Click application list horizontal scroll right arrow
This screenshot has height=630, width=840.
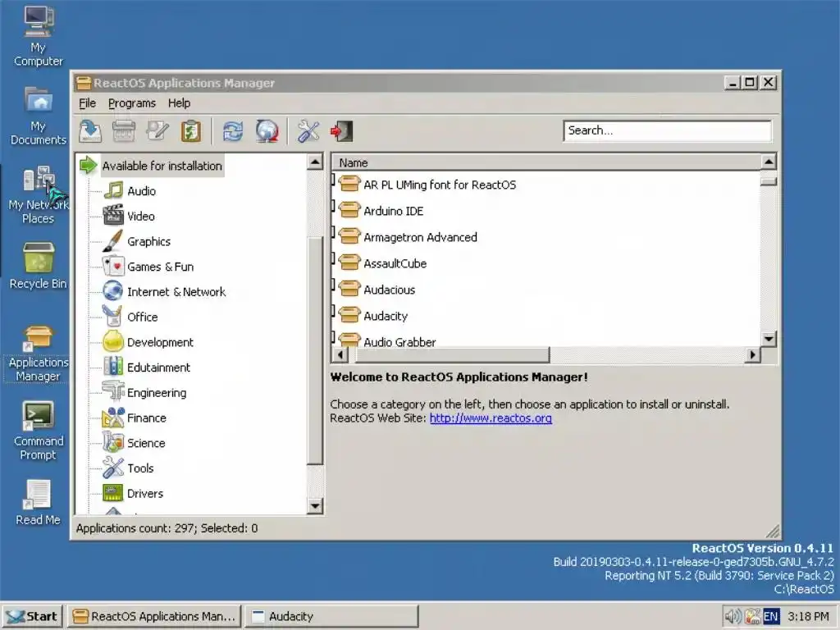coord(753,354)
